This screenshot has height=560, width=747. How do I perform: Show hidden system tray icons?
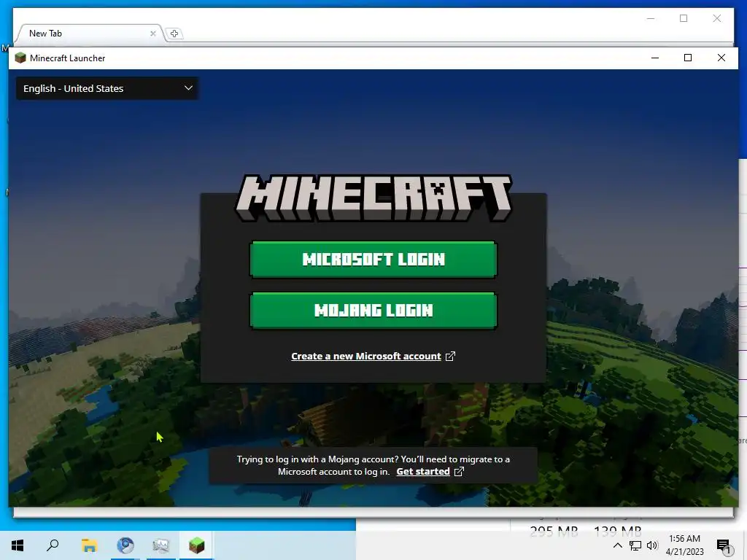(617, 545)
